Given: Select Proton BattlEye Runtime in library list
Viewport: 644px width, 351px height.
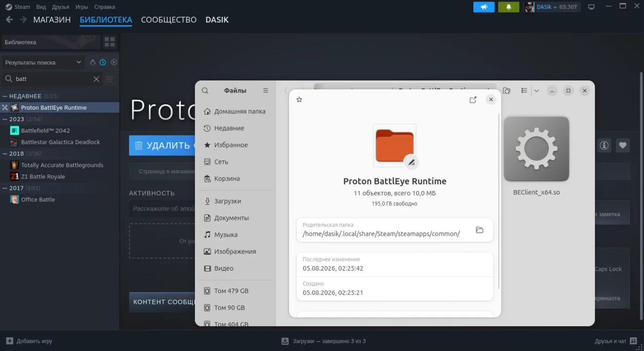Looking at the screenshot, I should 59,107.
